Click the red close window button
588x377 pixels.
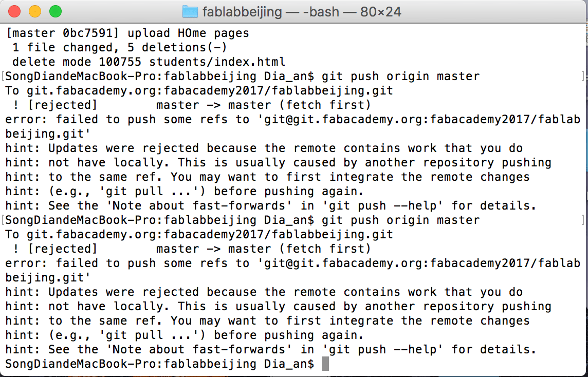14,12
